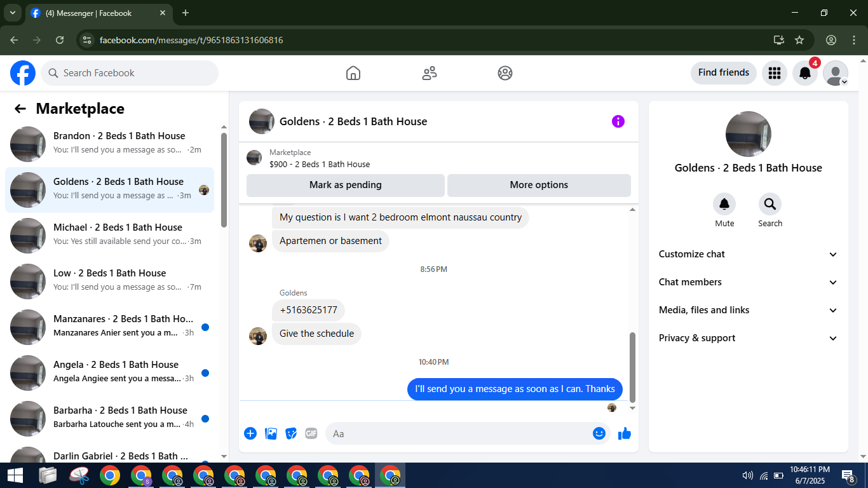Open the Chrome profile icon

pos(831,40)
